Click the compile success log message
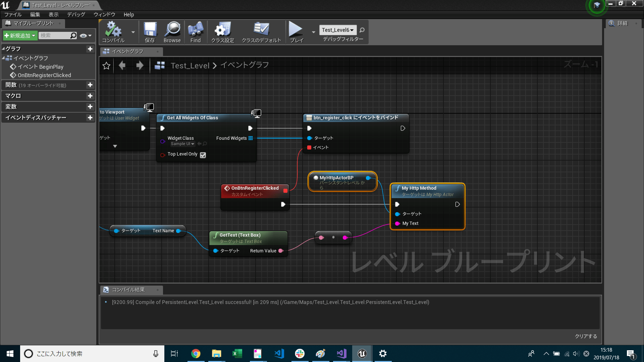This screenshot has width=644, height=362. [x=270, y=302]
